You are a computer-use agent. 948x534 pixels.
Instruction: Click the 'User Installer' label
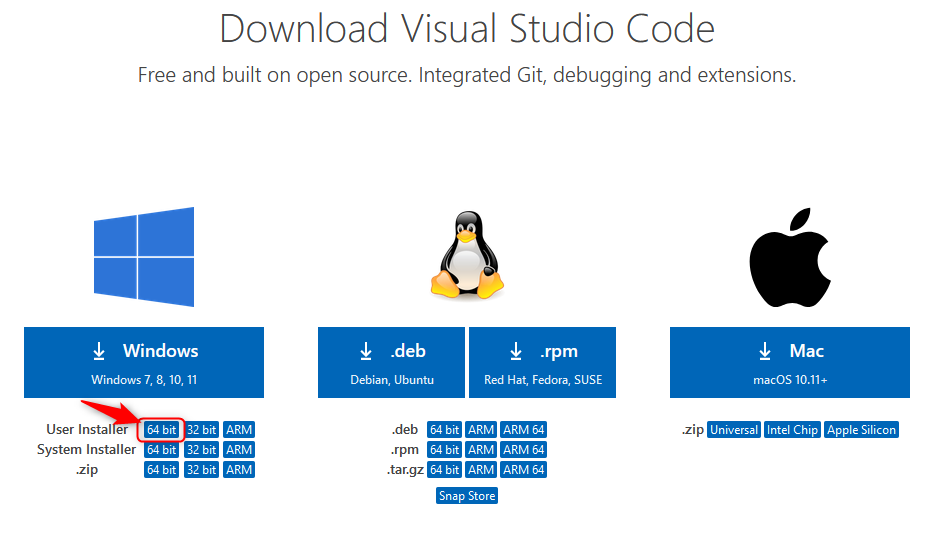tap(87, 429)
